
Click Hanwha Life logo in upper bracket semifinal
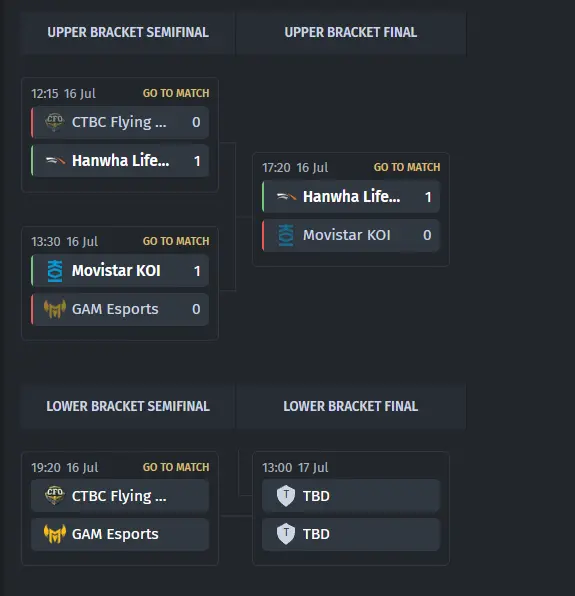tap(55, 161)
